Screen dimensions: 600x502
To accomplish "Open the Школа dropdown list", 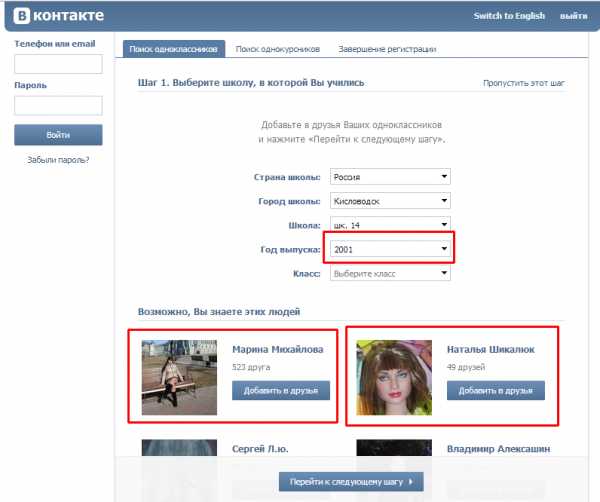I will click(390, 224).
